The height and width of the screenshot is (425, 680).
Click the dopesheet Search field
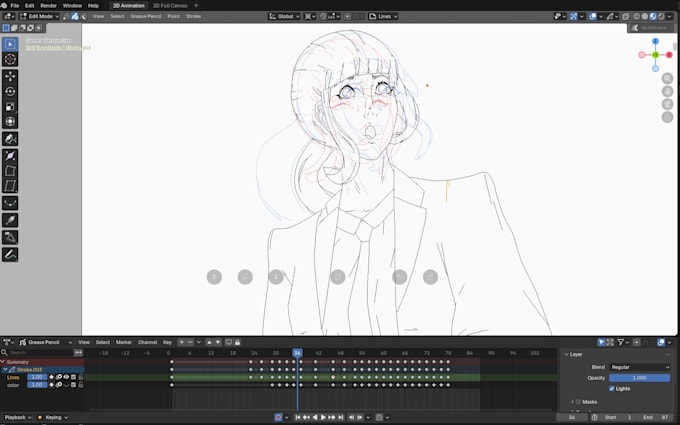coord(37,353)
